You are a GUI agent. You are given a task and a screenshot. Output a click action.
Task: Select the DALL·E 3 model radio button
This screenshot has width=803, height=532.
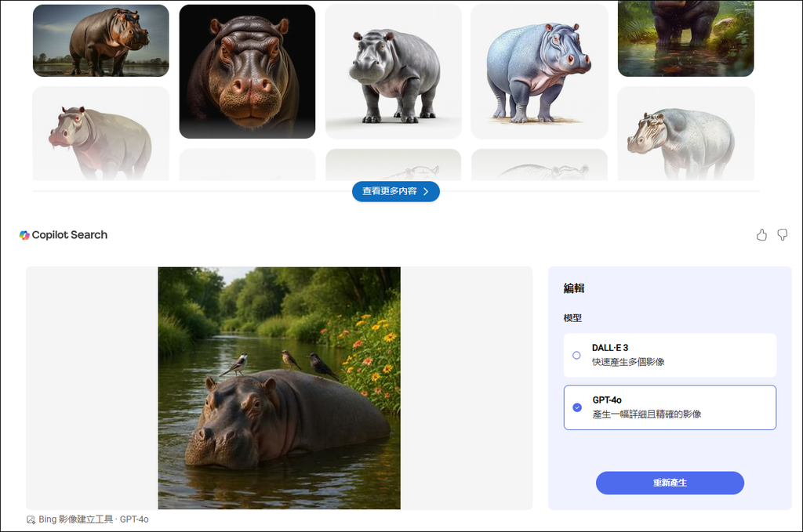tap(576, 355)
